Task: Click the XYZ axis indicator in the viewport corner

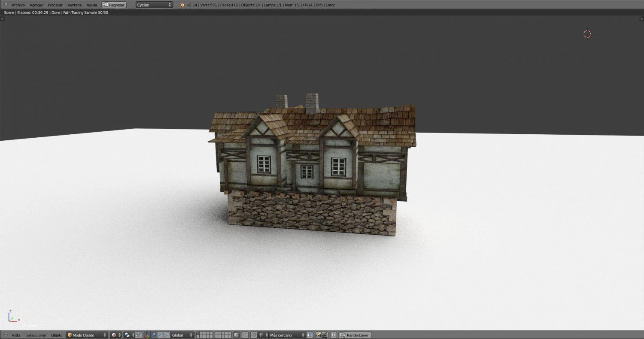Action: (13, 317)
